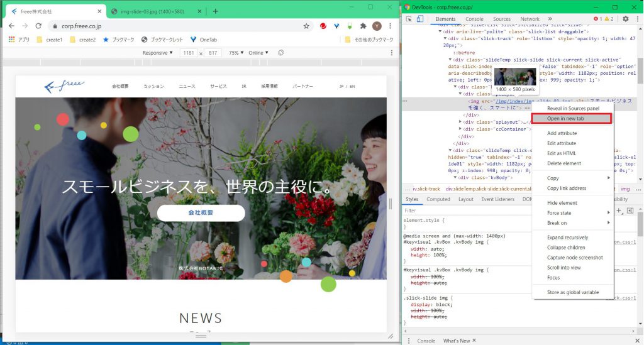The height and width of the screenshot is (345, 644).
Task: Switch to the Elements tab
Action: click(445, 19)
